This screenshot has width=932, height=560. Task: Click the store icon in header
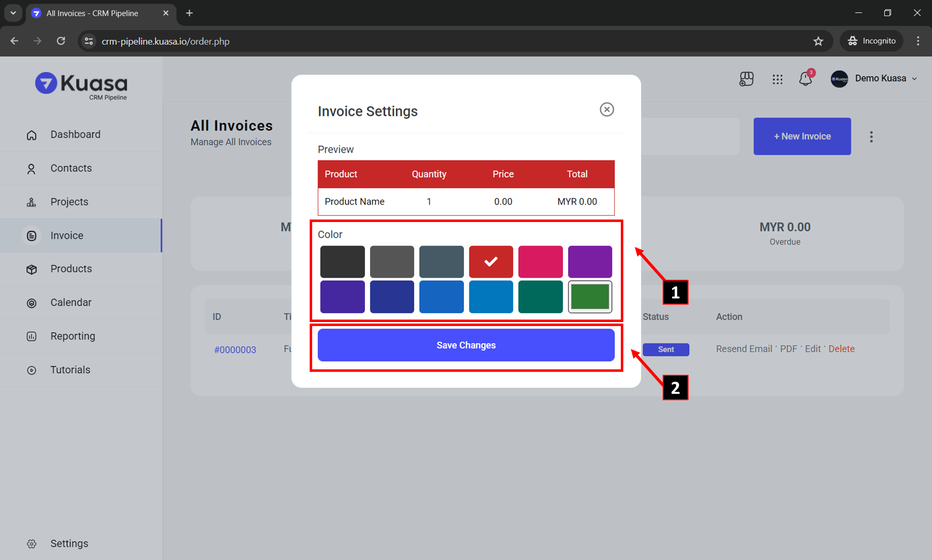pyautogui.click(x=746, y=79)
